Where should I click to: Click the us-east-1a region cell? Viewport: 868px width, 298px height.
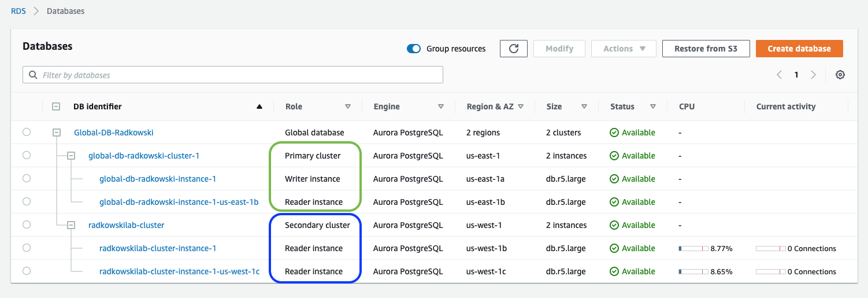pyautogui.click(x=485, y=179)
